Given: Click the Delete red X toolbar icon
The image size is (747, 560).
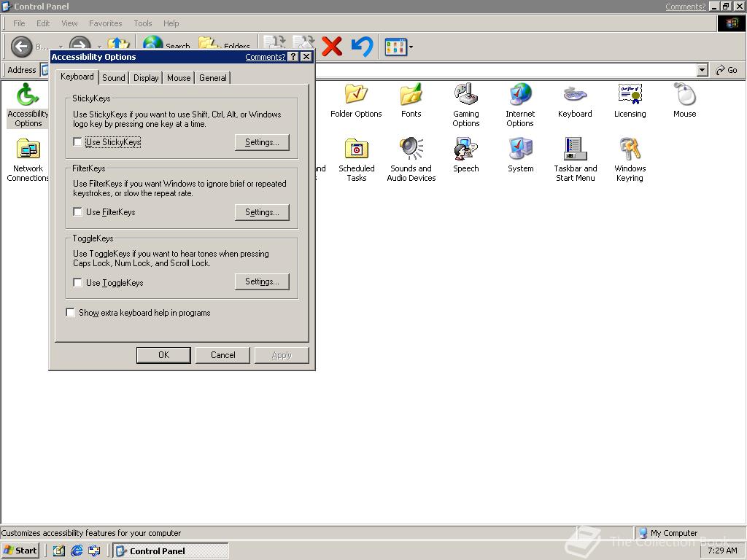Looking at the screenshot, I should click(332, 47).
